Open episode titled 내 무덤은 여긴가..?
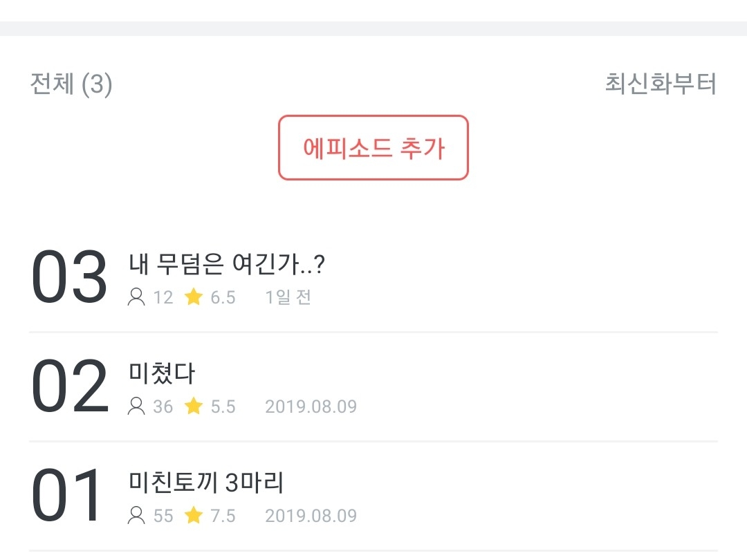 coord(227,264)
